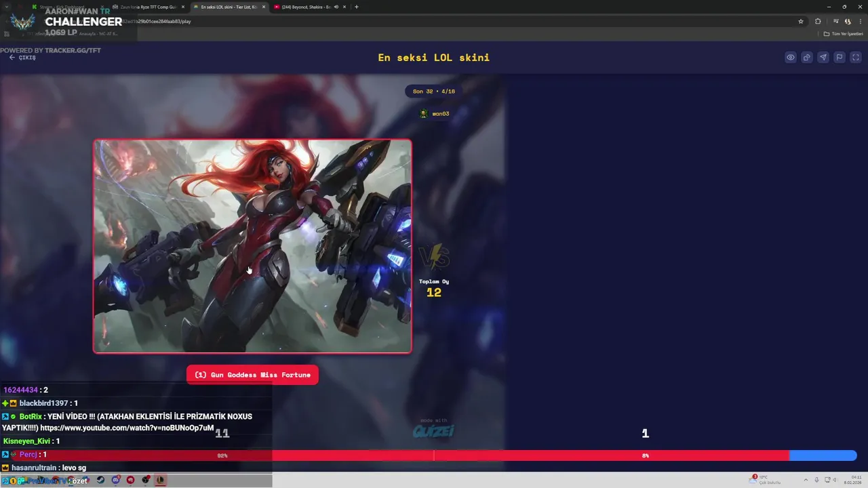Open the BotRix YouTube link in chat
868x488 pixels.
click(127, 428)
